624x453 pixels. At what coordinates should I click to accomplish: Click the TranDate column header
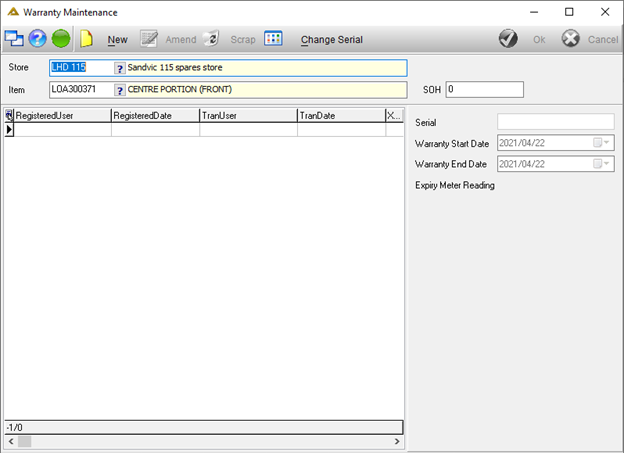tap(341, 115)
